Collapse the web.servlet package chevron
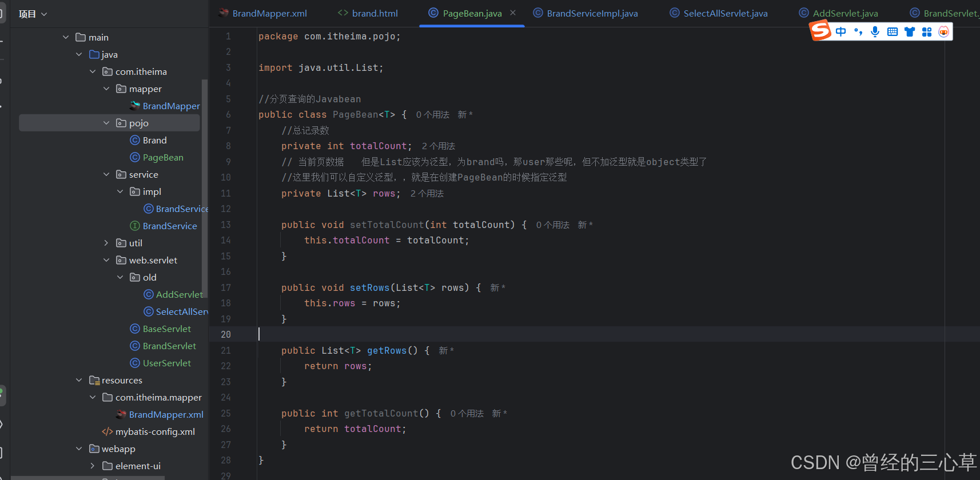The height and width of the screenshot is (480, 980). (106, 260)
